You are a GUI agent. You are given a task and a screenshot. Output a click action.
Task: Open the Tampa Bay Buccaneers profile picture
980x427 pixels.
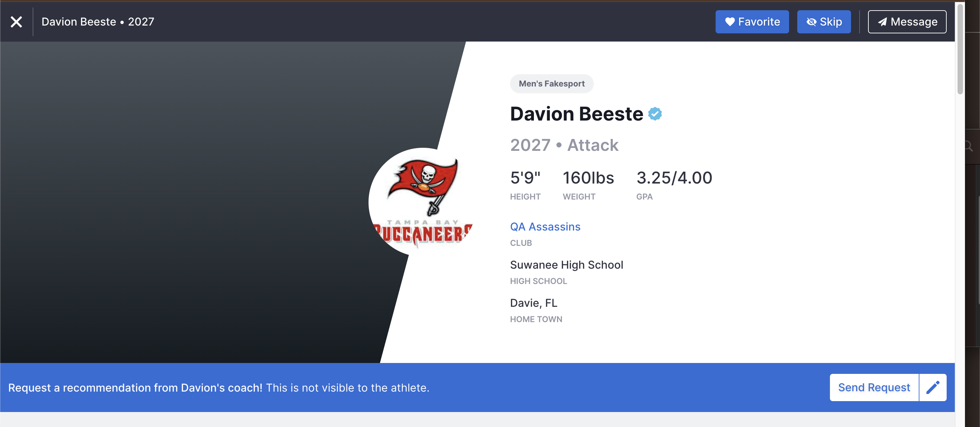[x=422, y=202]
